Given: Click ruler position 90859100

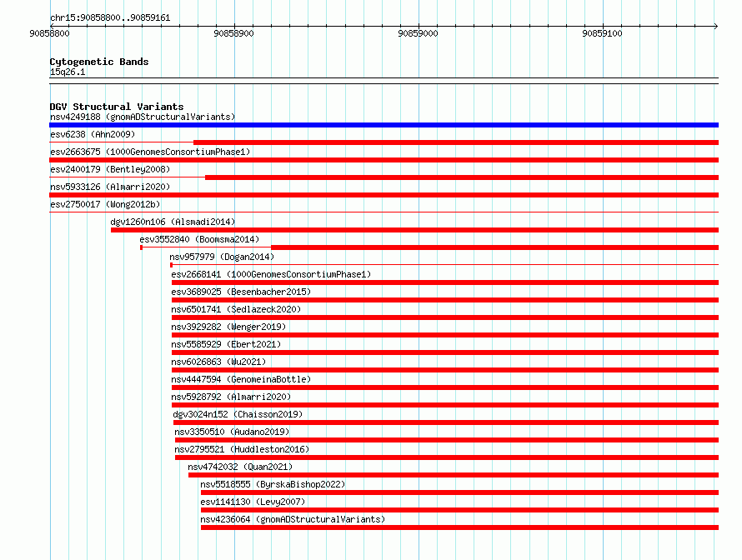Looking at the screenshot, I should [x=603, y=33].
